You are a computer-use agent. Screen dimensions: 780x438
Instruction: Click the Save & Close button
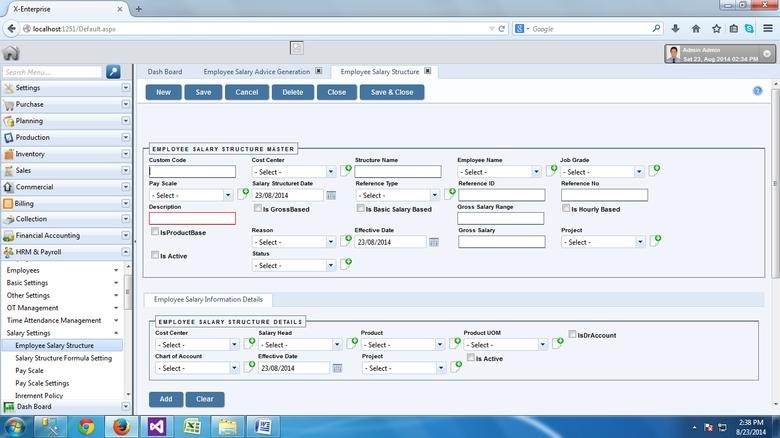(x=392, y=92)
